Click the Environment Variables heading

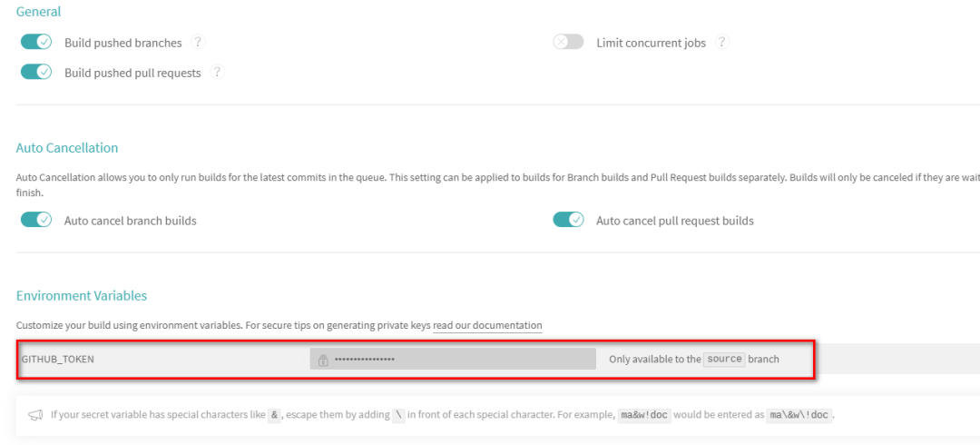(x=82, y=295)
